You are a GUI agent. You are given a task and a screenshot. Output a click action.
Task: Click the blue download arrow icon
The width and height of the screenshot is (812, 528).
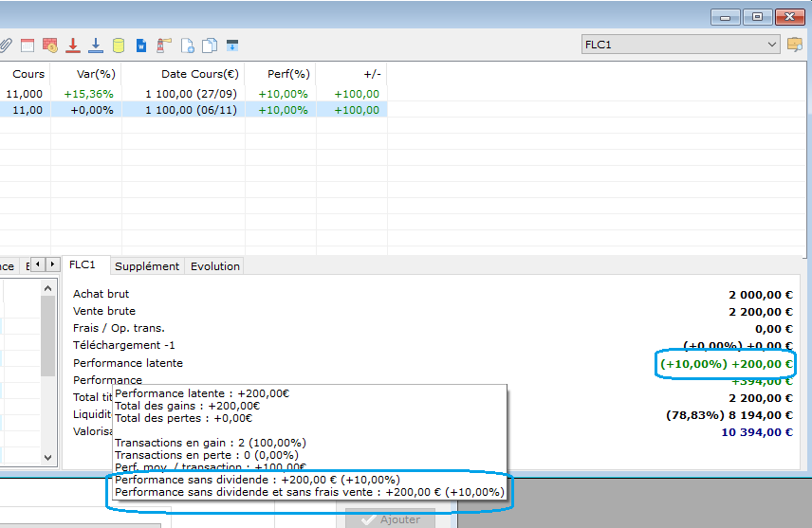point(96,46)
